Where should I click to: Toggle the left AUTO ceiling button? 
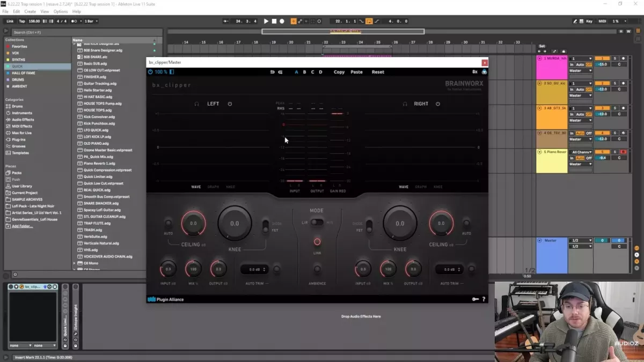[169, 223]
